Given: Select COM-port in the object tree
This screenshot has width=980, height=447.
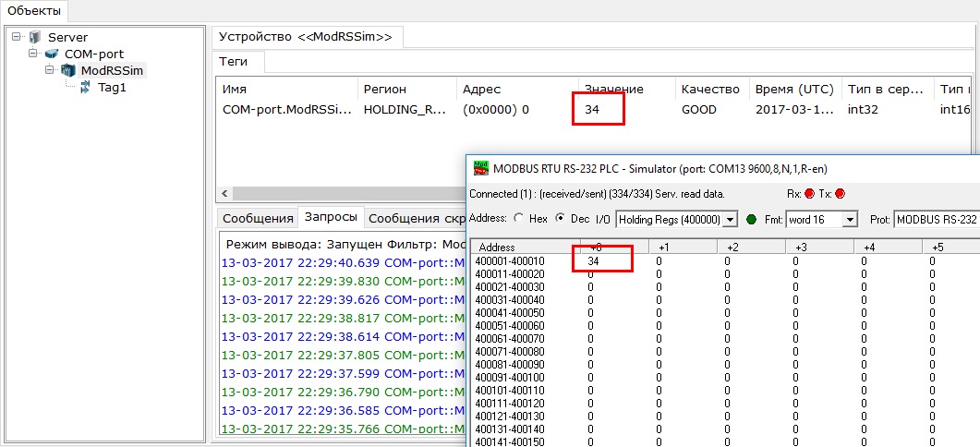Looking at the screenshot, I should pyautogui.click(x=94, y=54).
